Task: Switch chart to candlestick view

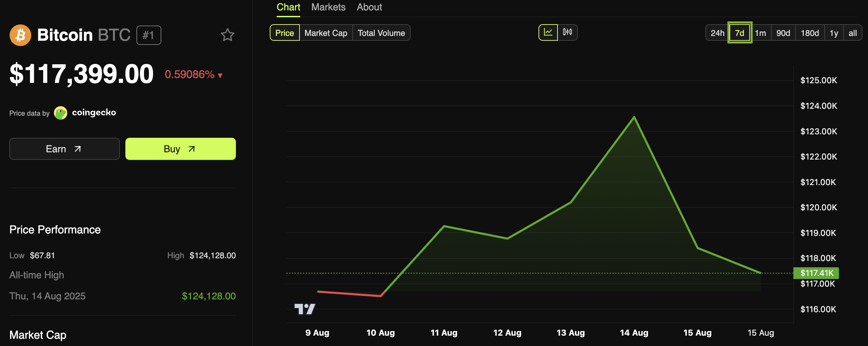Action: click(567, 32)
